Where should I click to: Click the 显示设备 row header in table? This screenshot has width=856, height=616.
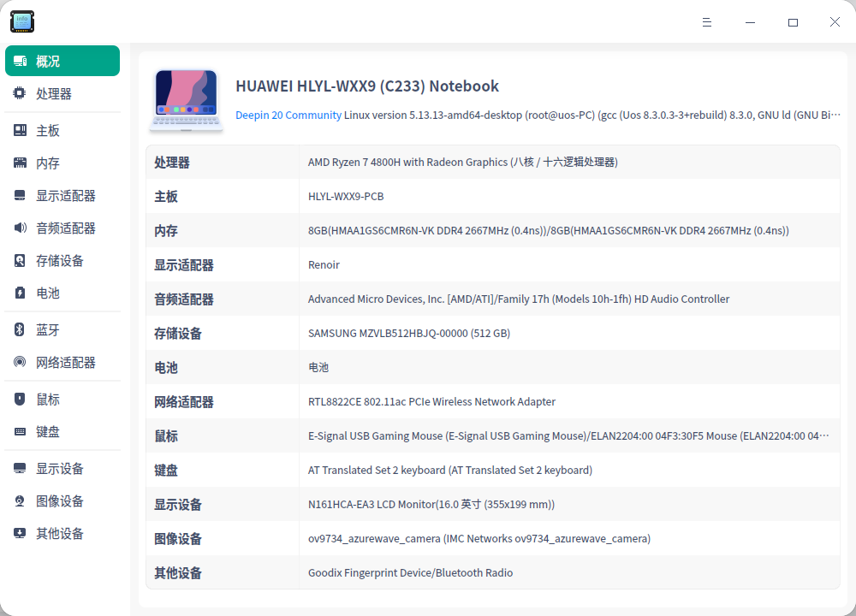pos(177,505)
